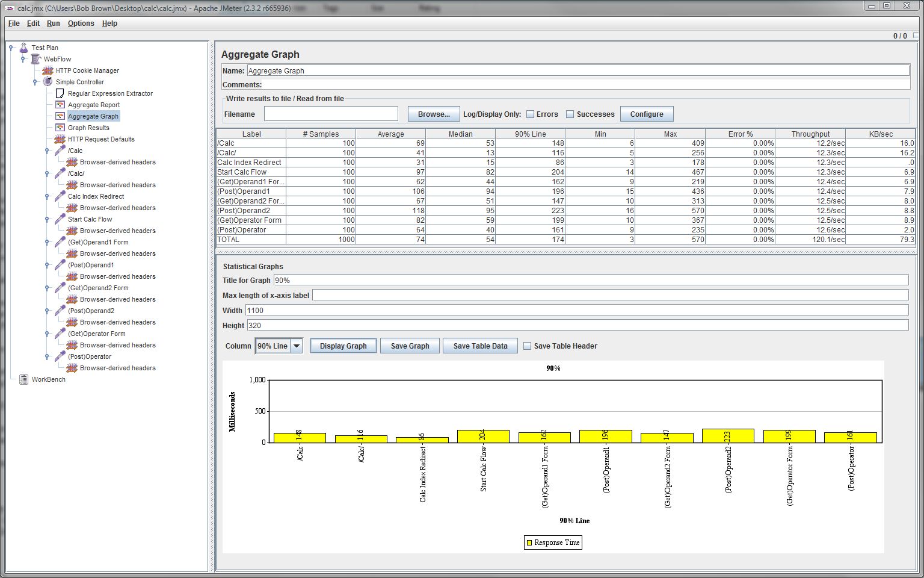Screen dimensions: 924x578
Task: Open the Column 90% Line dropdown
Action: 297,346
